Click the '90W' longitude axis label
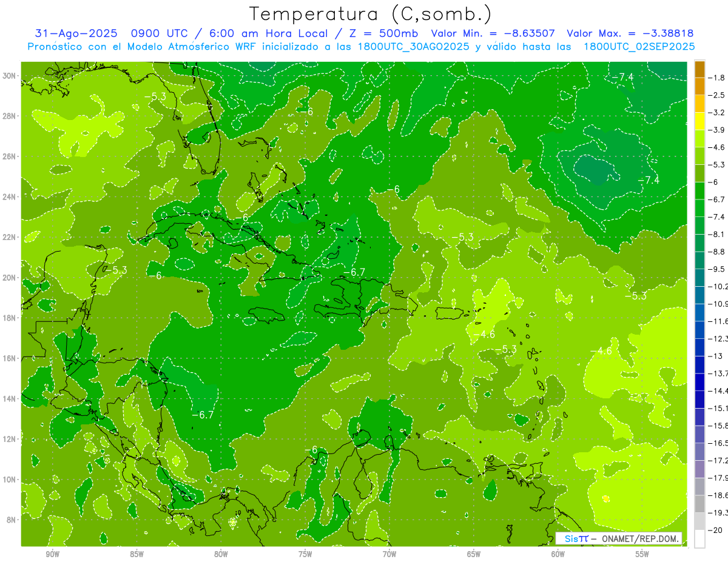The image size is (728, 562). coord(53,554)
